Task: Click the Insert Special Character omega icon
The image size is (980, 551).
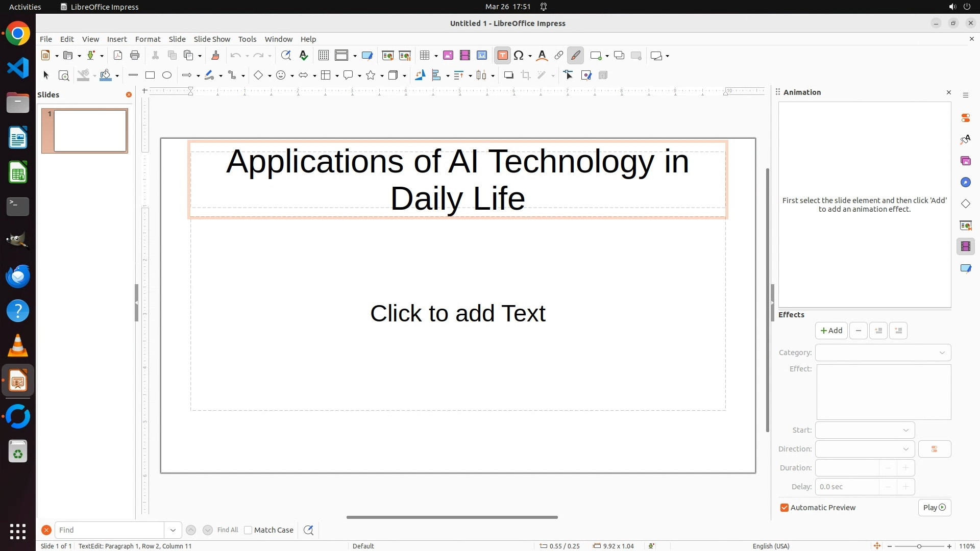Action: [x=519, y=56]
